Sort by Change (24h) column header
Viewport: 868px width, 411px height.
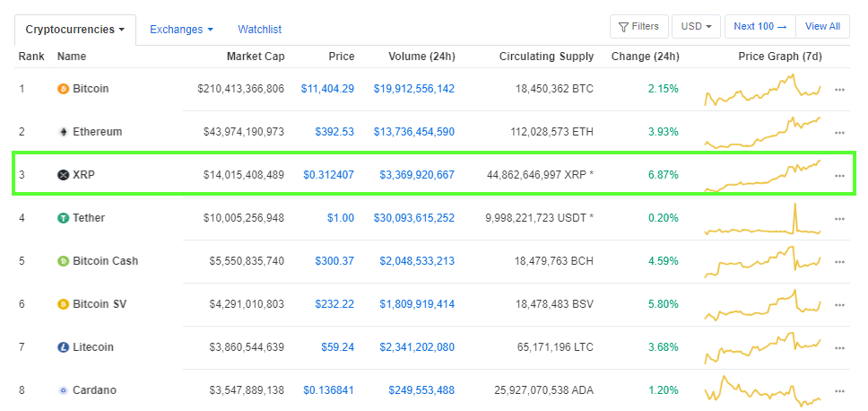(x=645, y=57)
